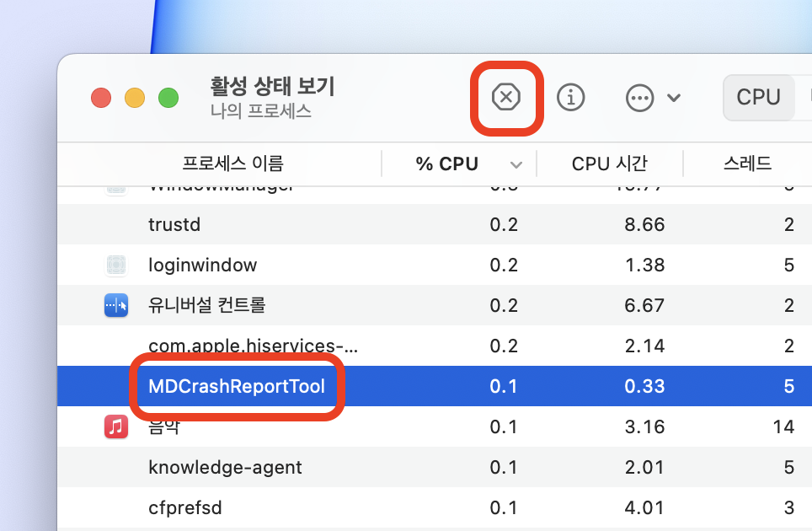This screenshot has height=531, width=812.
Task: Click the loginwindow process icon
Action: (116, 265)
